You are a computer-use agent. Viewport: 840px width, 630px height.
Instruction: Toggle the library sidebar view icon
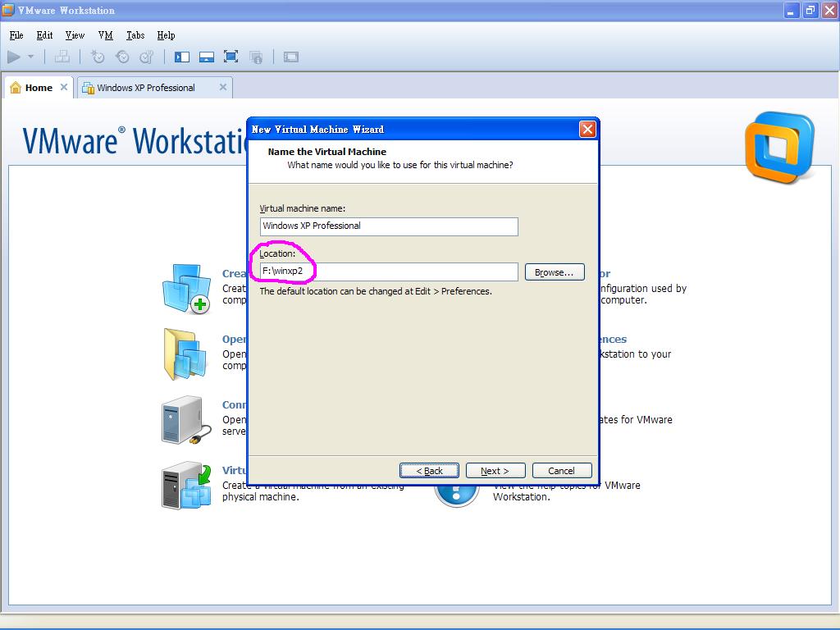182,57
